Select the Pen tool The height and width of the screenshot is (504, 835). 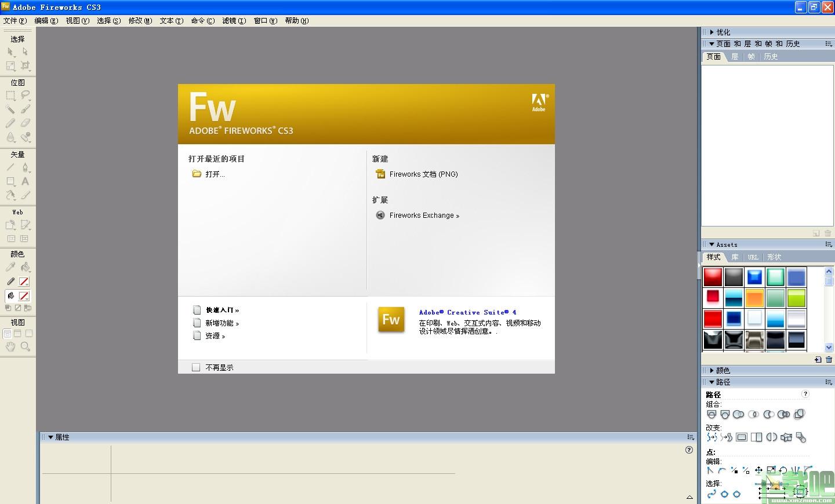point(25,167)
